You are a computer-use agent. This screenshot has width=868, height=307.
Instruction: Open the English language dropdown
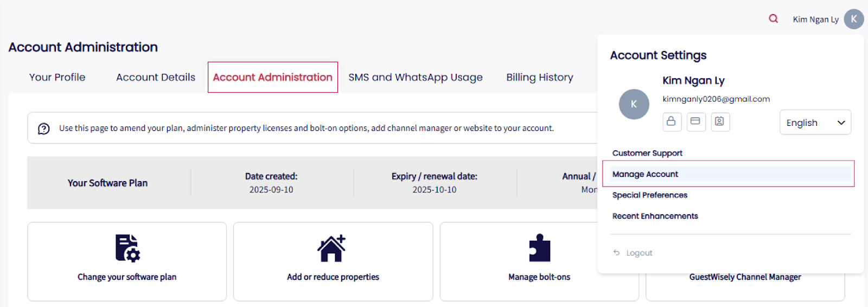coord(815,123)
